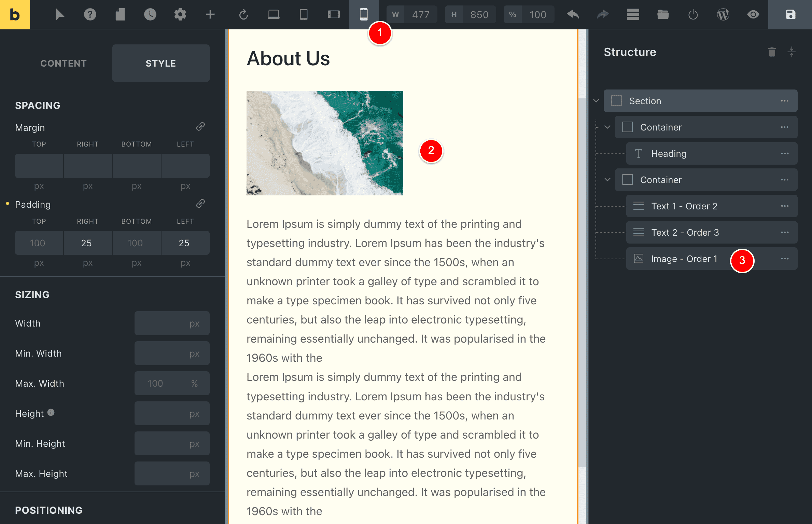
Task: Click the plus icon to add element
Action: [210, 14]
